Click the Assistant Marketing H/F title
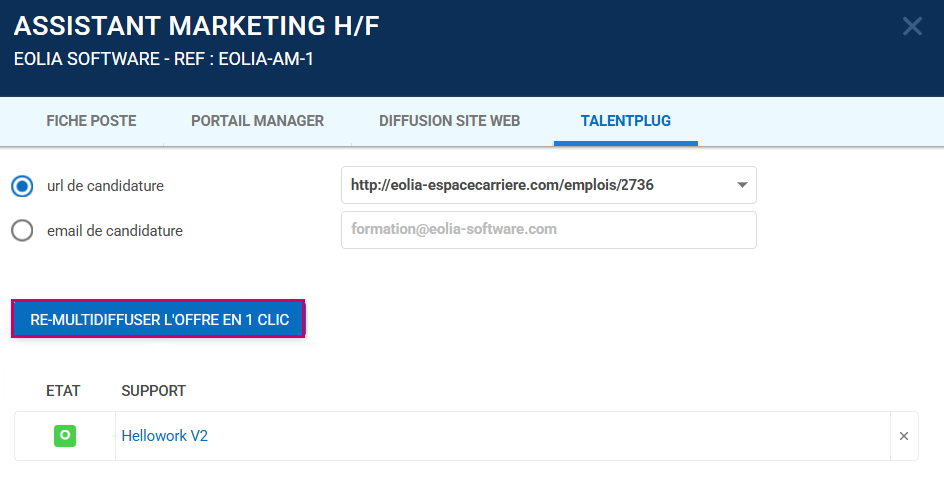 click(196, 27)
